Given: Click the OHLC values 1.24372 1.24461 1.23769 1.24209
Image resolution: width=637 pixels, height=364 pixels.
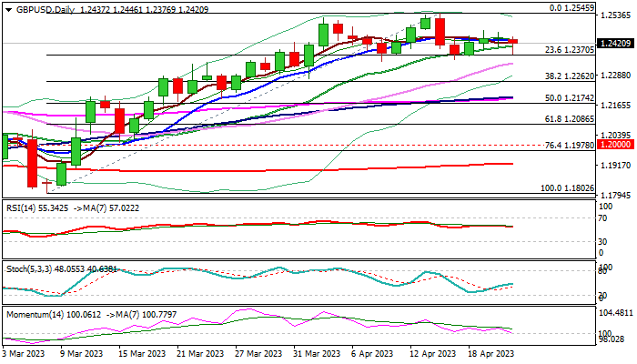Looking at the screenshot, I should pyautogui.click(x=144, y=10).
